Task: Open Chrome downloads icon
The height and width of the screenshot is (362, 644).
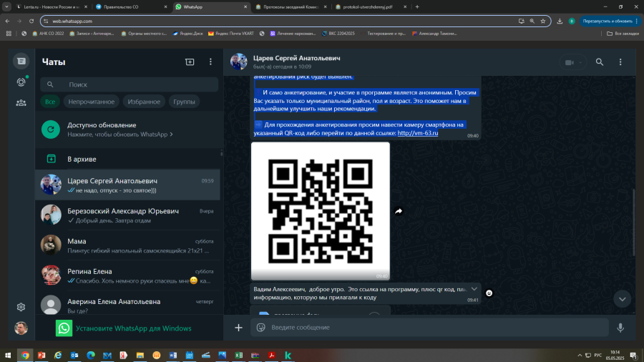Action: [x=560, y=21]
